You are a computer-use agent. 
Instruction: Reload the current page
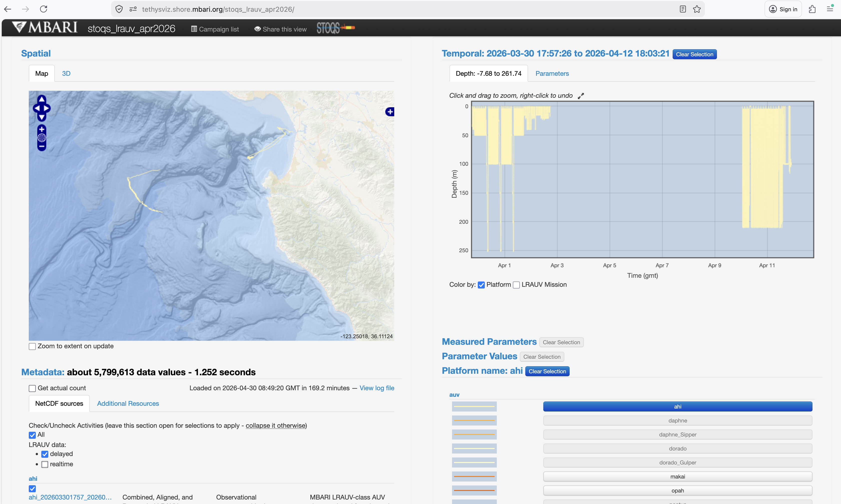click(x=44, y=9)
